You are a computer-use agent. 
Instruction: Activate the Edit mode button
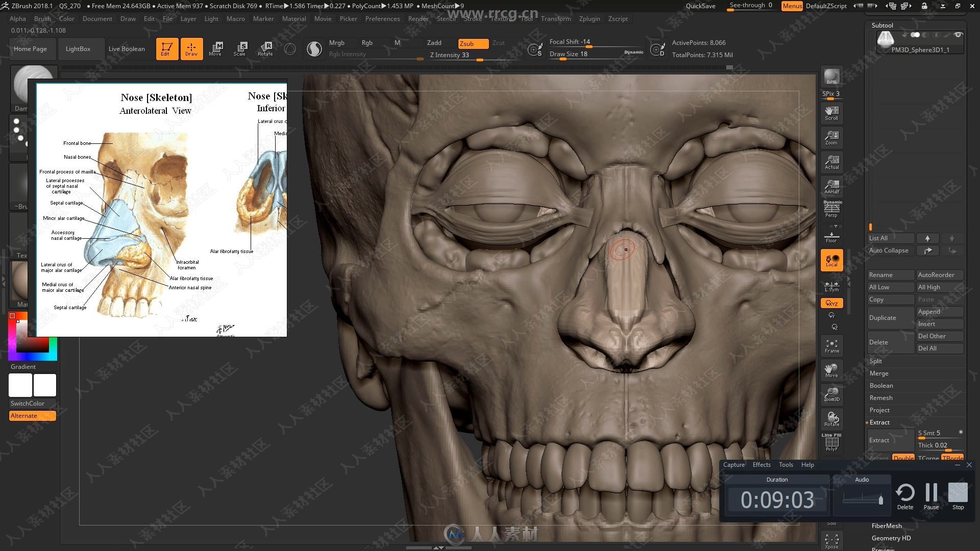click(x=167, y=49)
